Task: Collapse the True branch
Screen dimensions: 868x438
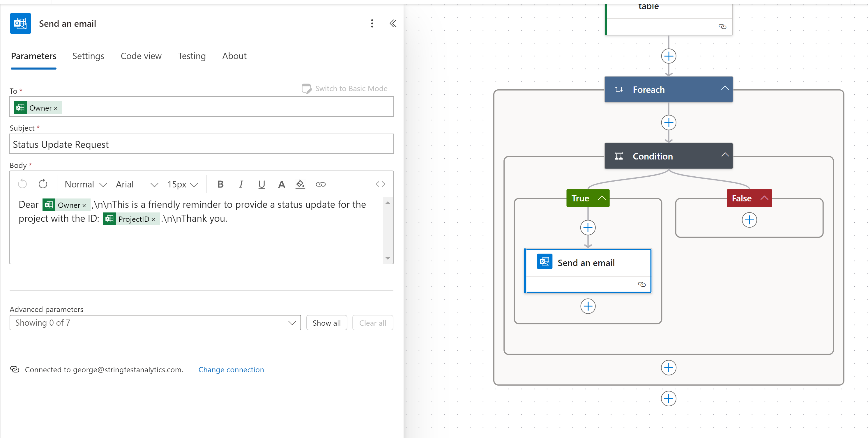Action: pos(602,198)
